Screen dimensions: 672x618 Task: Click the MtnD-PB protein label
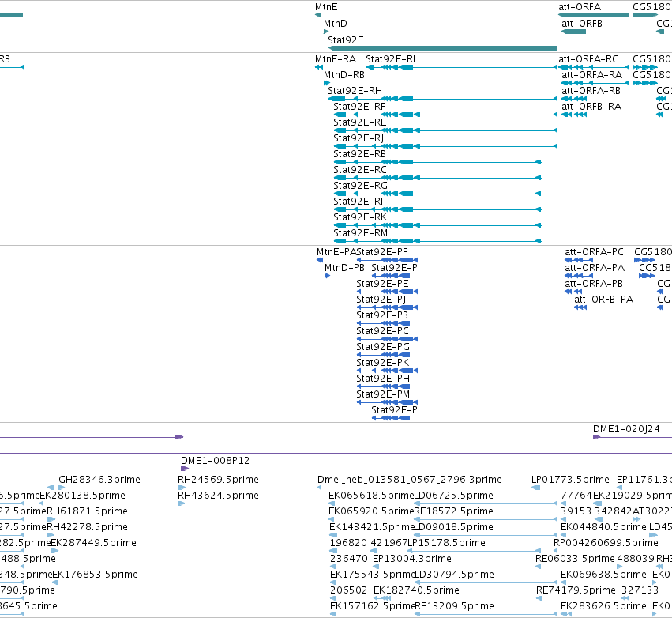coord(344,268)
